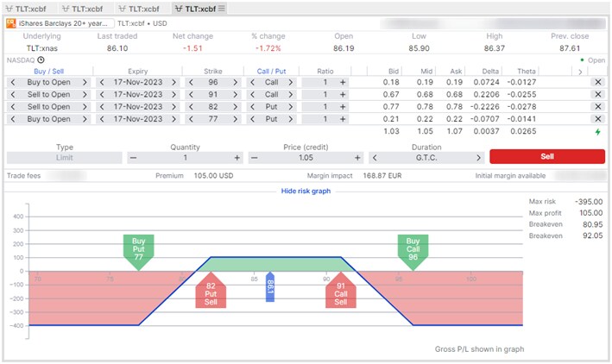
Task: Change Duration G.T.C. with right arrow
Action: [x=479, y=158]
